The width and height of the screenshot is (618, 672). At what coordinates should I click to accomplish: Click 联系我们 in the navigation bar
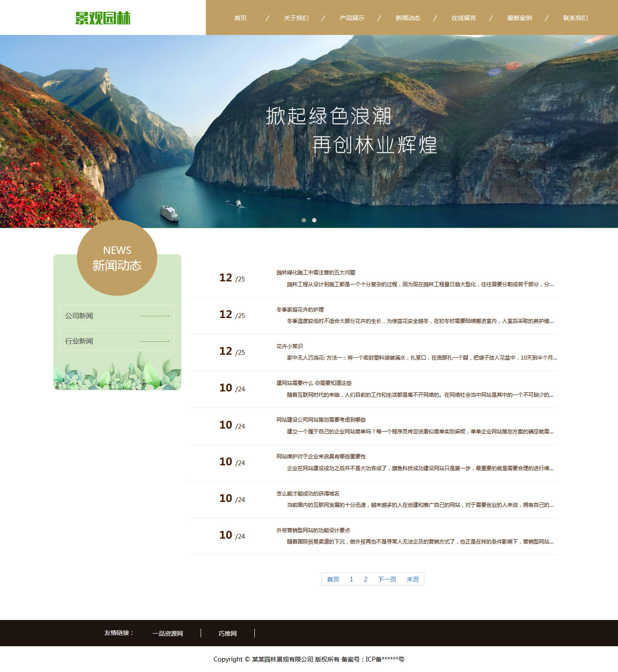(x=575, y=18)
